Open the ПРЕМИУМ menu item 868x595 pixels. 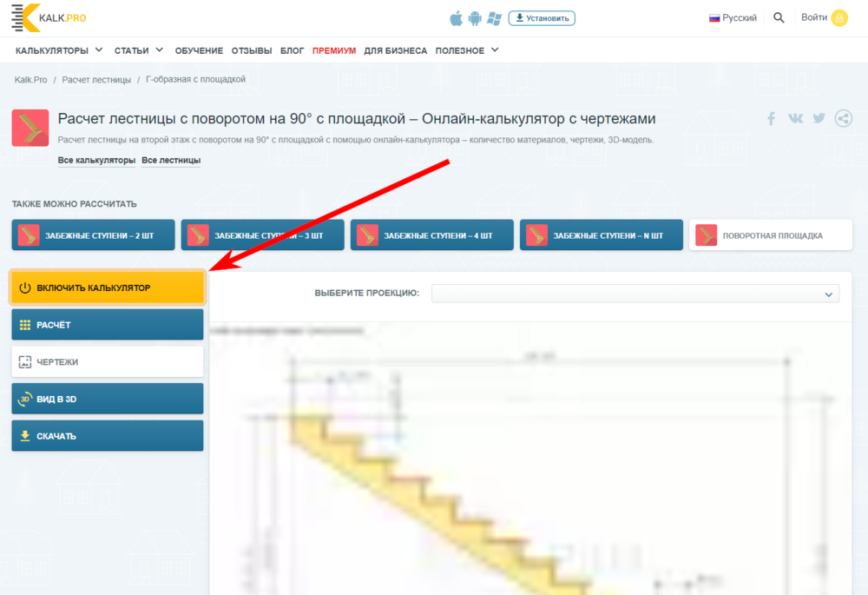click(334, 50)
